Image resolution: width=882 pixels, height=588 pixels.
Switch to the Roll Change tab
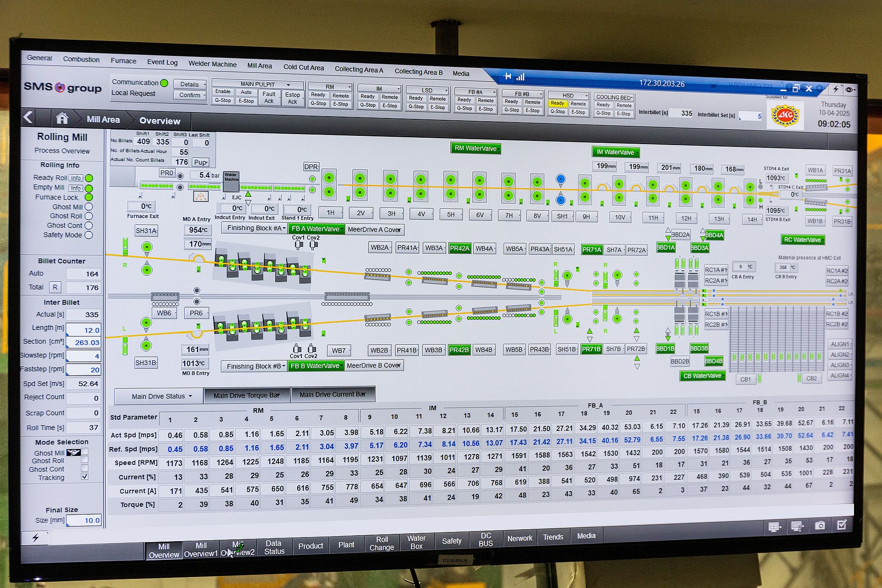[x=382, y=543]
